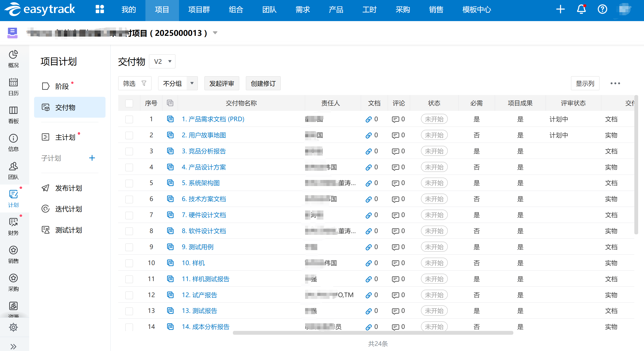Expand the 不分组 grouping dropdown
Screen dimensions: 644x351
(x=192, y=83)
